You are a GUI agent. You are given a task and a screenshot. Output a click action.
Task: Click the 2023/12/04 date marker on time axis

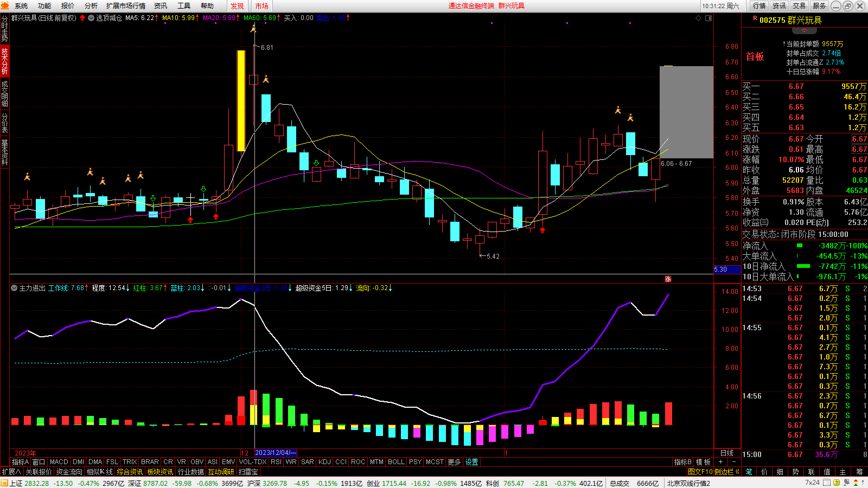pos(276,453)
